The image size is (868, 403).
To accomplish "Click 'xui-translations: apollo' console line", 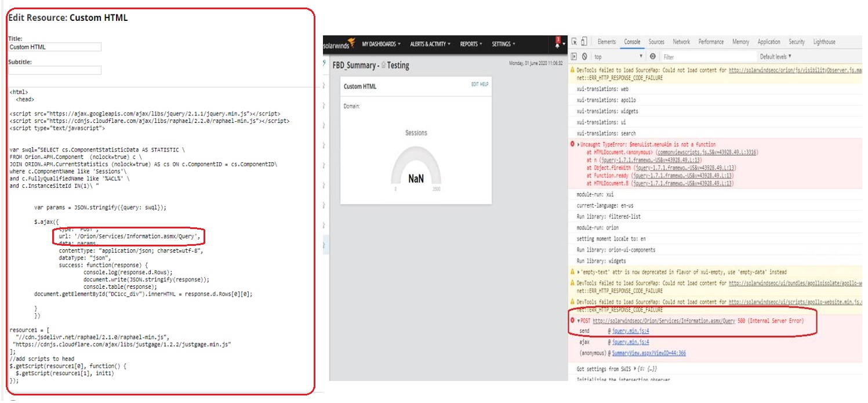I will [606, 100].
